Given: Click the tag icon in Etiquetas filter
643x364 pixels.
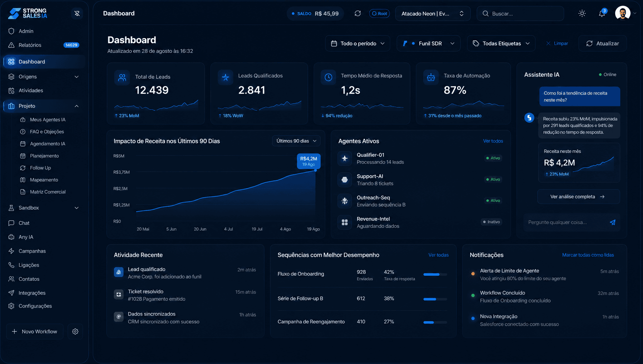Looking at the screenshot, I should click(476, 44).
